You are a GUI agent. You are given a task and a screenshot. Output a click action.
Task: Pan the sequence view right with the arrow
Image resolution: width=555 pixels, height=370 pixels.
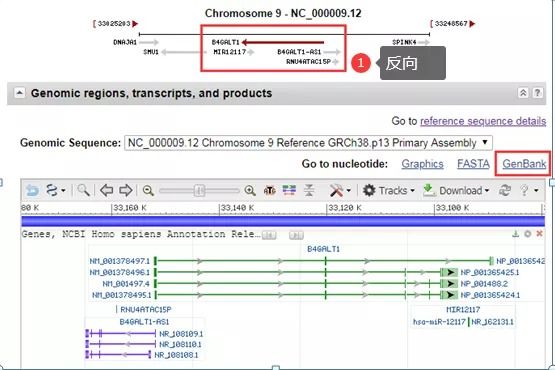click(x=125, y=190)
